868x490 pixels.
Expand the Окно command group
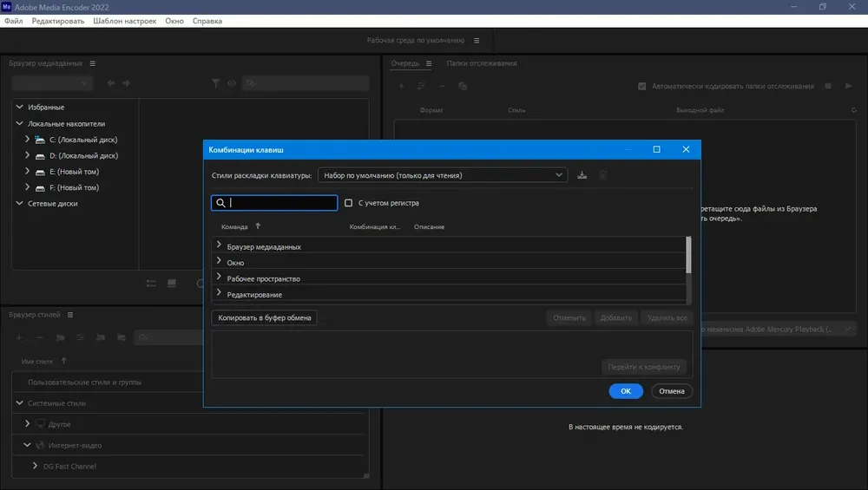coord(219,260)
